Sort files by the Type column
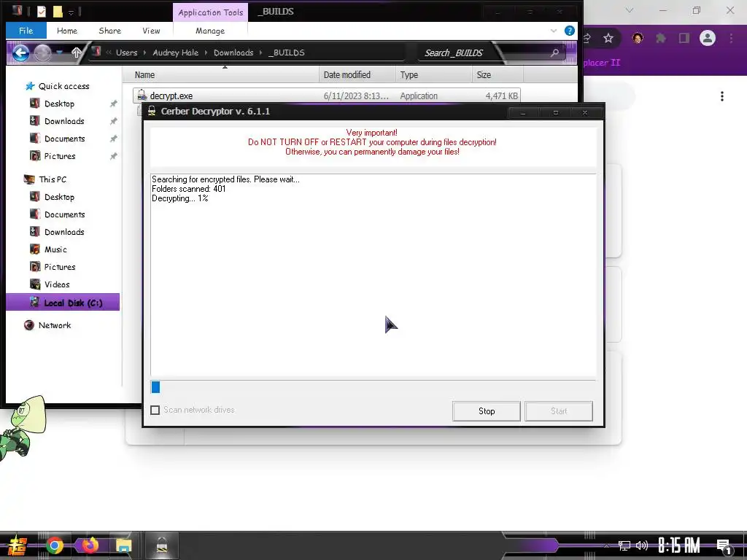Screen dimensions: 747x560 click(x=433, y=75)
